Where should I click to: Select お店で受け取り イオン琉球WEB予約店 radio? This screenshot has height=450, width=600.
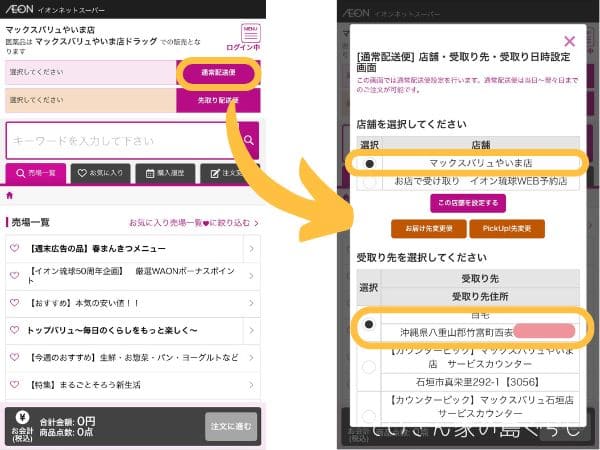pos(369,182)
